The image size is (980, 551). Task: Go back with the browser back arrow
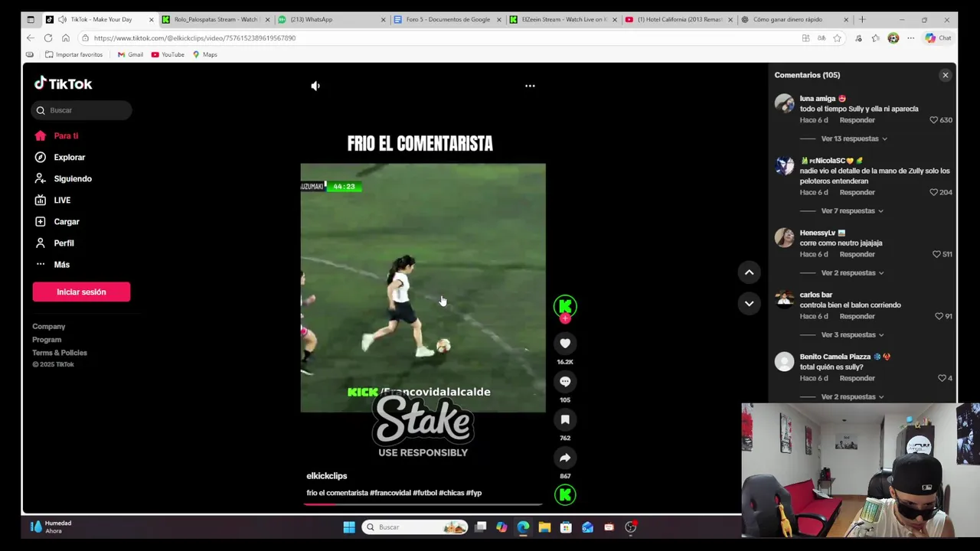click(x=30, y=37)
